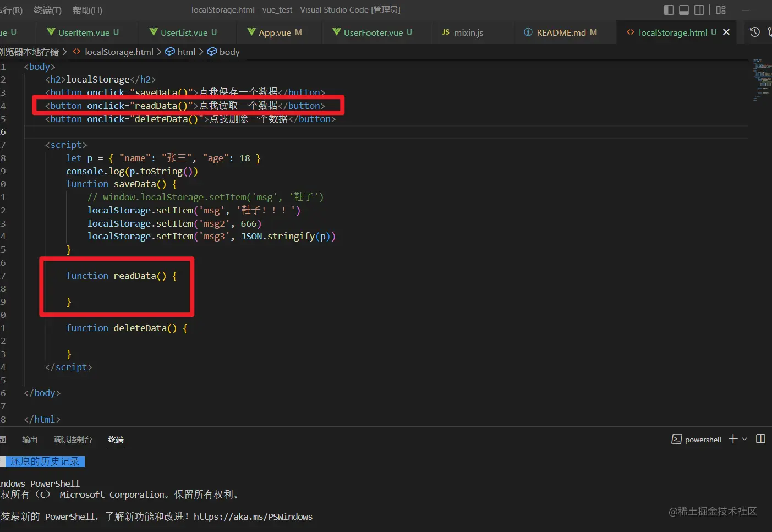
Task: Select the 终端 panel tab
Action: [x=116, y=440]
